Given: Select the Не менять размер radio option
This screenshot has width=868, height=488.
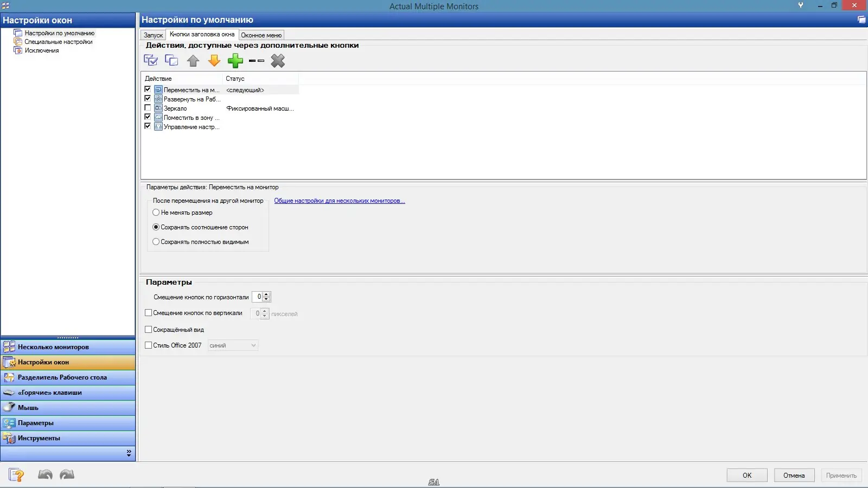Looking at the screenshot, I should point(156,213).
